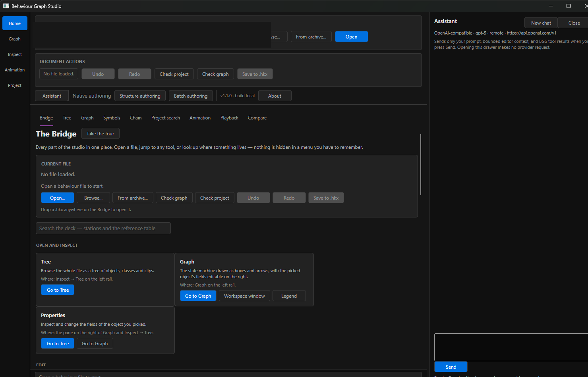
Task: Show the Legend
Action: (289, 296)
